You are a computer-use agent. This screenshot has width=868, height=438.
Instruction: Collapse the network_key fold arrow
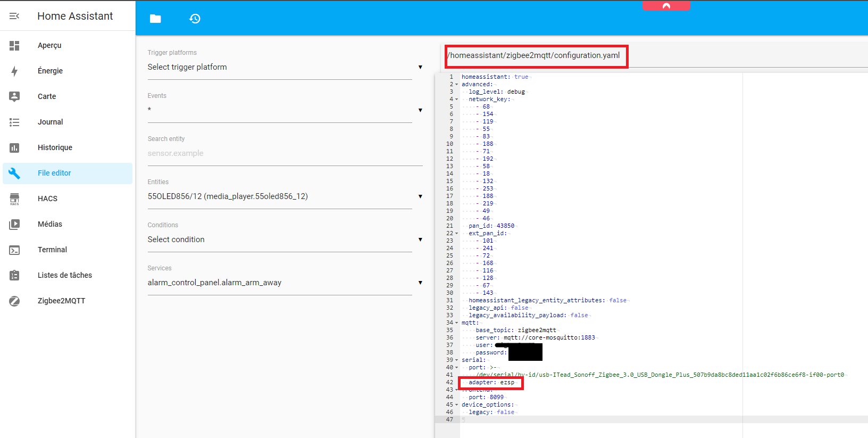point(456,100)
